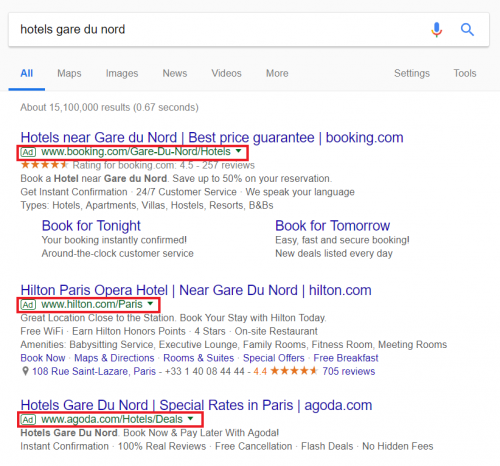Click the Hilton 'Book Now' sitelink

point(43,358)
